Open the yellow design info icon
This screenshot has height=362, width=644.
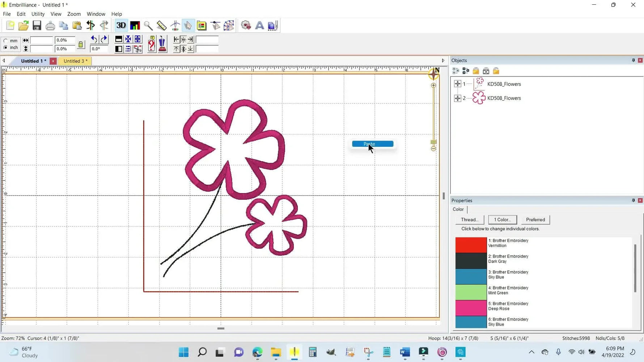click(202, 25)
